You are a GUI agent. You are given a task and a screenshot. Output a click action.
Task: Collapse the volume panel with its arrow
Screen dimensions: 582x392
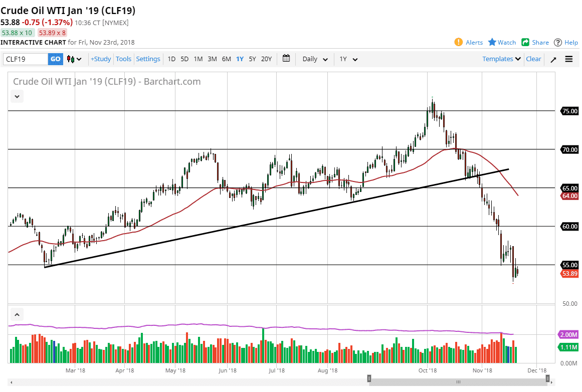[x=17, y=314]
